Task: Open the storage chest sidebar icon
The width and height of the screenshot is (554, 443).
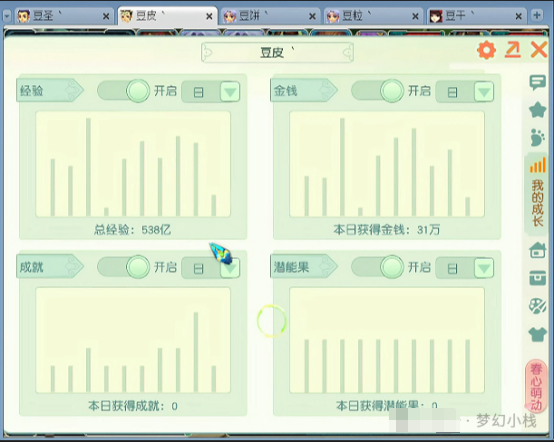Action: (537, 278)
